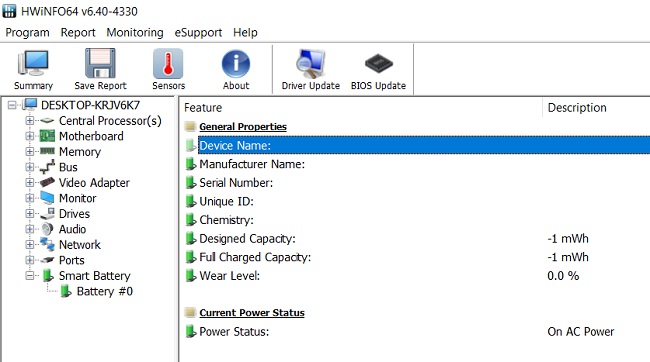
Task: Collapse the Smart Battery node
Action: 30,276
